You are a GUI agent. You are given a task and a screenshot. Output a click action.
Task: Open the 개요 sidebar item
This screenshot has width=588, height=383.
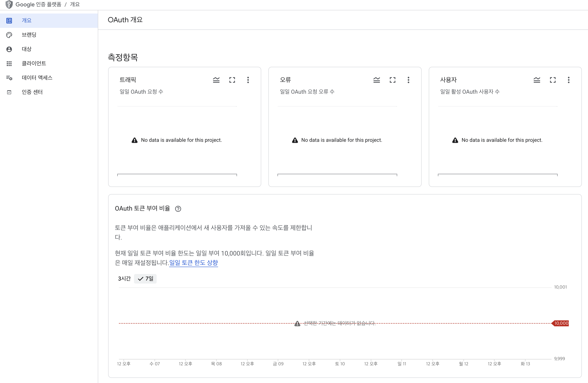coord(49,20)
